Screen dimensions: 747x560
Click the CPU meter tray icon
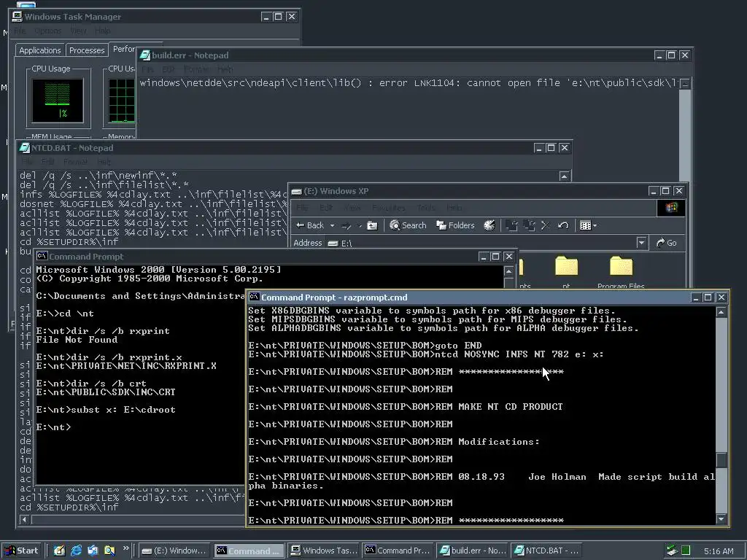(686, 551)
